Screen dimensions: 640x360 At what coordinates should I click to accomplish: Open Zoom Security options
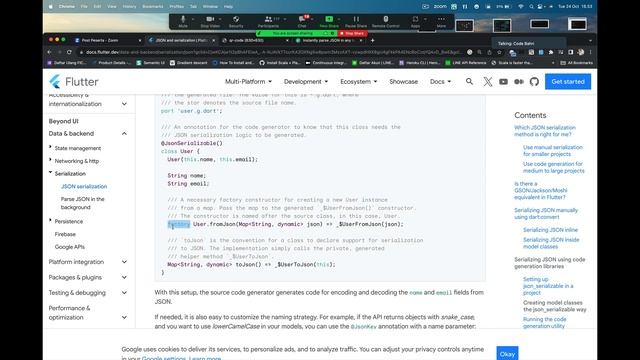[236, 21]
